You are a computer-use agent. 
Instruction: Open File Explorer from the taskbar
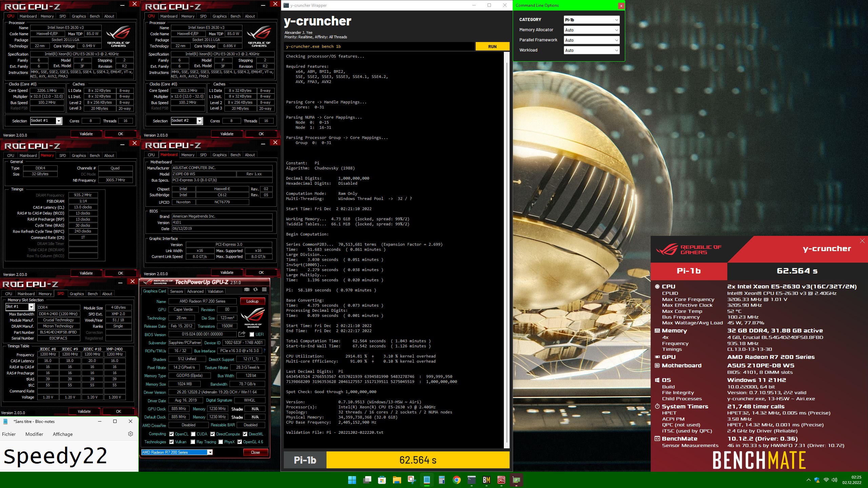tap(397, 480)
